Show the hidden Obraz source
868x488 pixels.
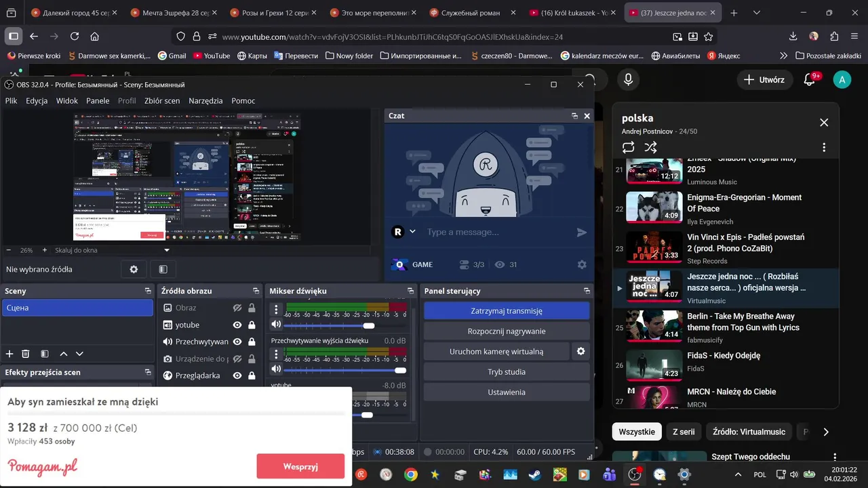tap(237, 308)
